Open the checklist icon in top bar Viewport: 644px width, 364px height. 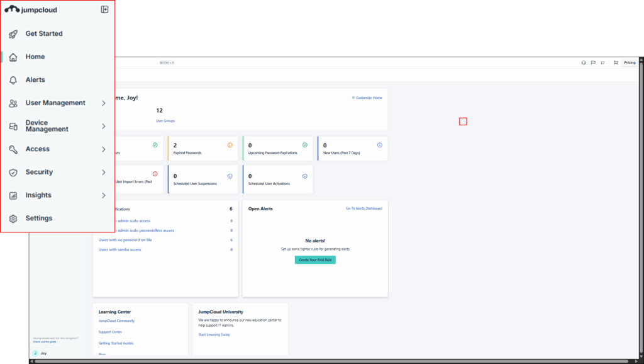pos(602,63)
